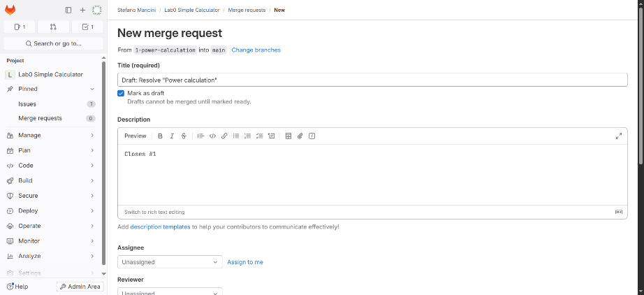Preview the description markdown
The image size is (644, 295).
pos(136,136)
